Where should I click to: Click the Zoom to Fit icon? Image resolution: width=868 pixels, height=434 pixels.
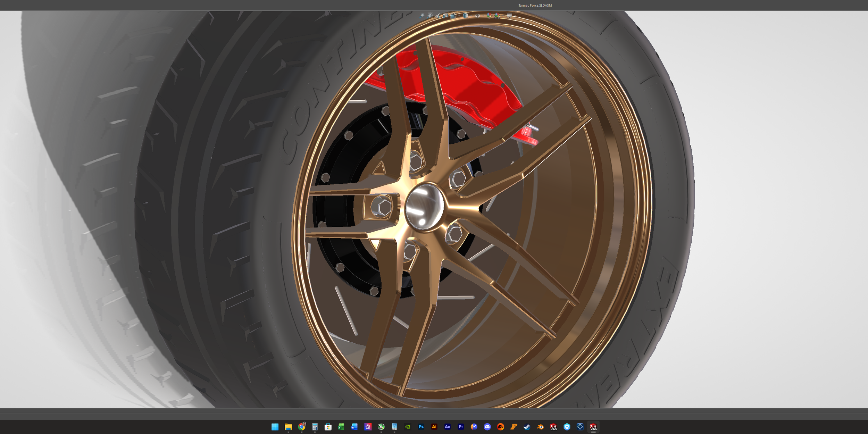click(422, 16)
